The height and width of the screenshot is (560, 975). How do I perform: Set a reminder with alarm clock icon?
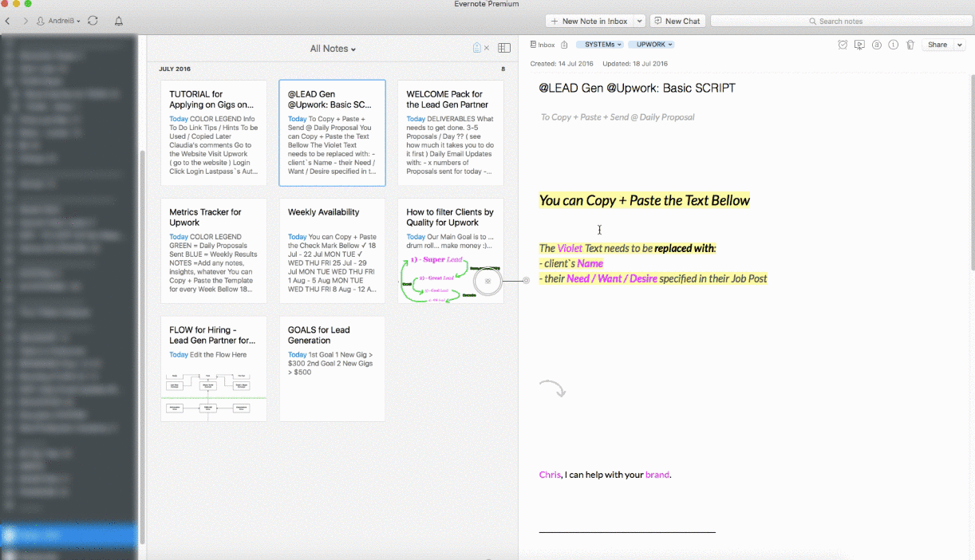coord(843,45)
